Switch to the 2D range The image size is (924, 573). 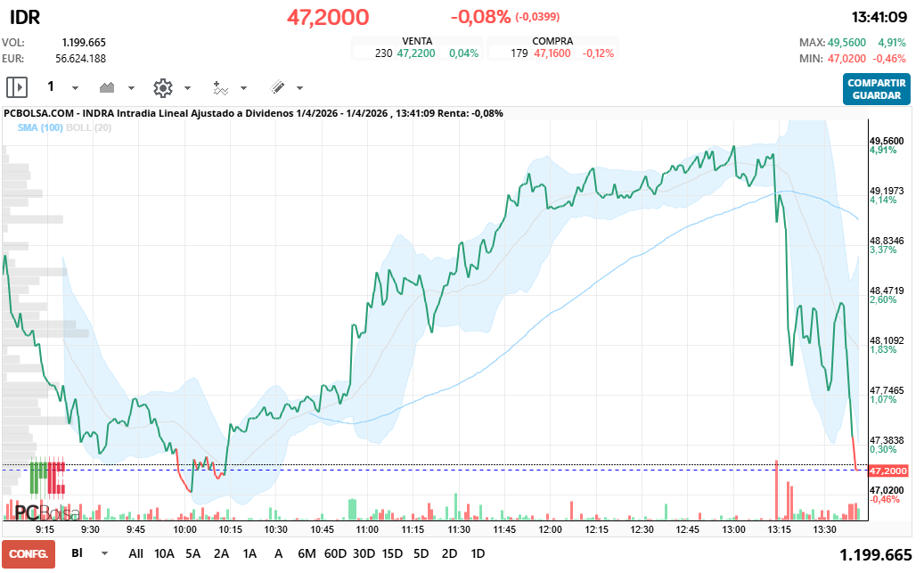click(x=449, y=553)
